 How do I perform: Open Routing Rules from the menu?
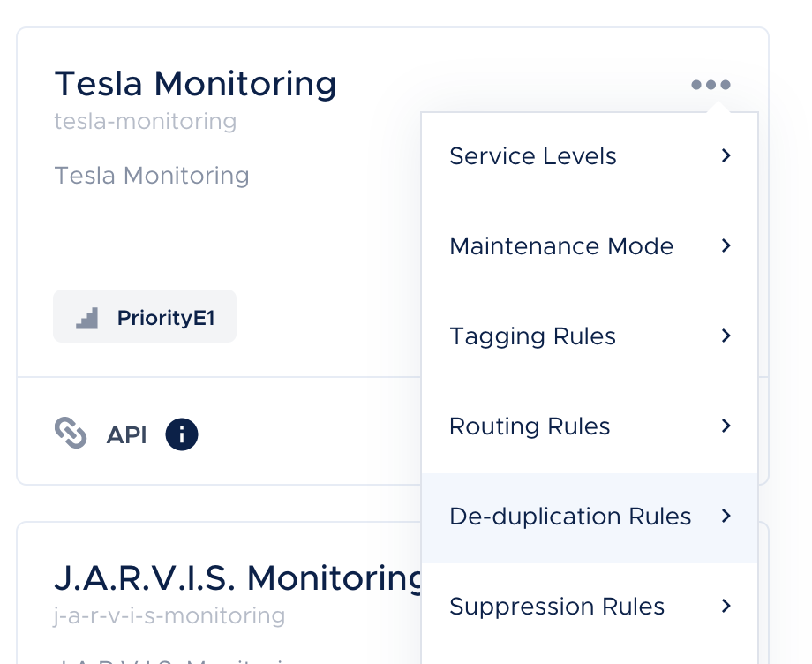point(590,426)
